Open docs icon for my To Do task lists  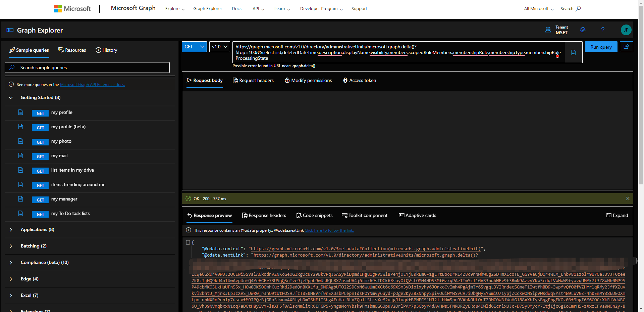pos(20,213)
